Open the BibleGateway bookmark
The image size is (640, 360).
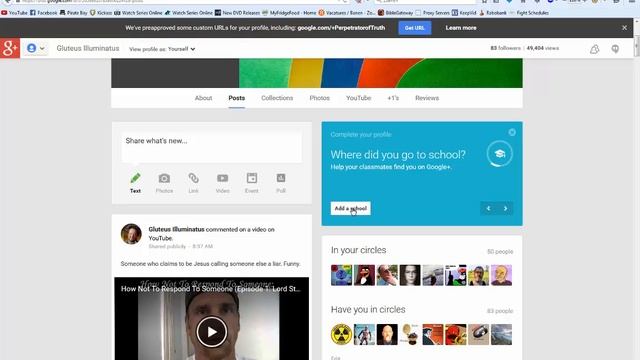(x=396, y=13)
